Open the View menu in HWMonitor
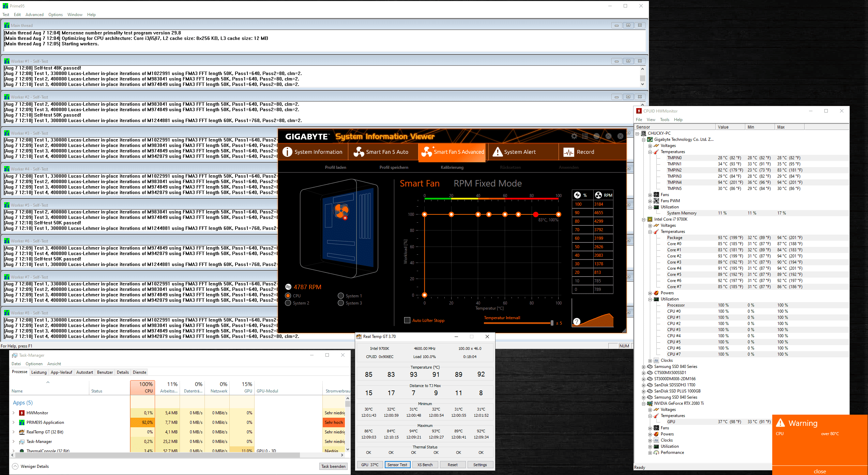This screenshot has width=868, height=475. (x=651, y=120)
